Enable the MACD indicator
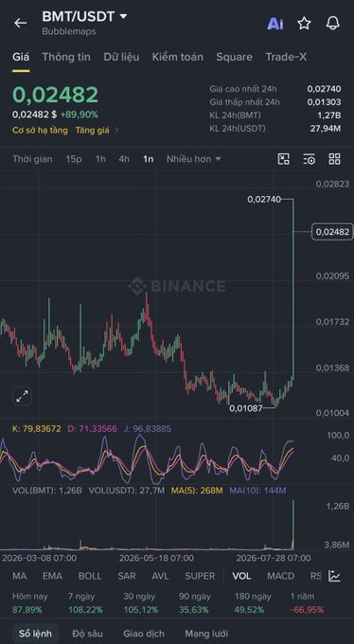The image size is (354, 644). click(x=281, y=576)
